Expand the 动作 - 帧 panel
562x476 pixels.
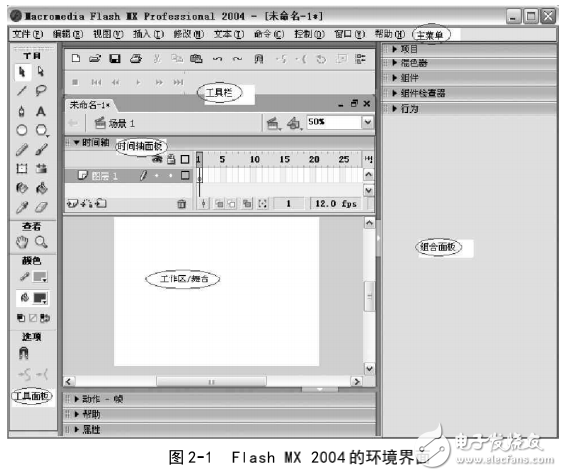pyautogui.click(x=77, y=399)
